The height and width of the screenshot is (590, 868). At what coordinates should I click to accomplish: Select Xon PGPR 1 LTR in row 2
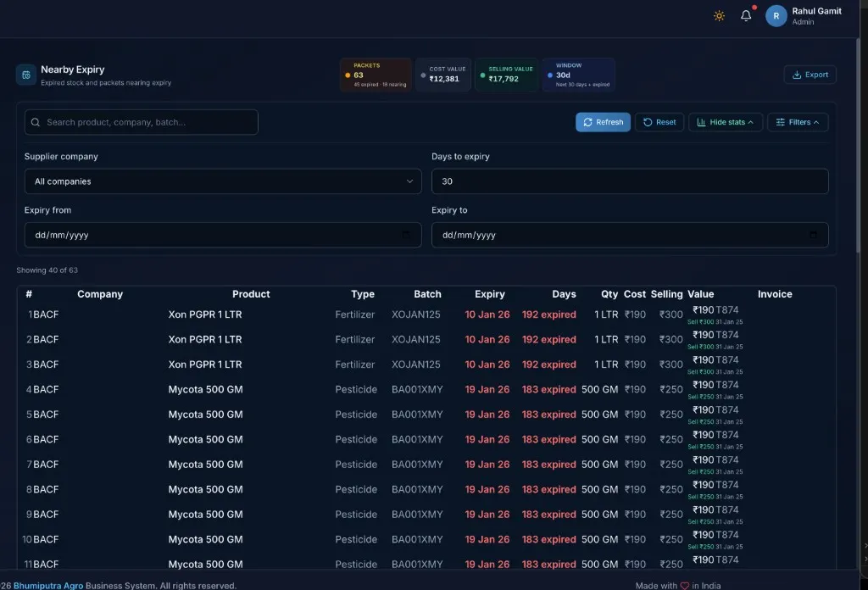[x=205, y=339]
